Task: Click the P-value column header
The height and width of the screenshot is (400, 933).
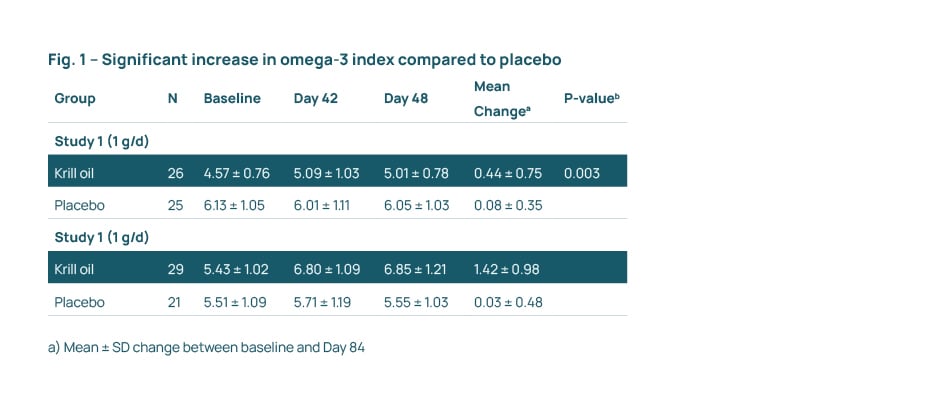Action: (x=592, y=99)
